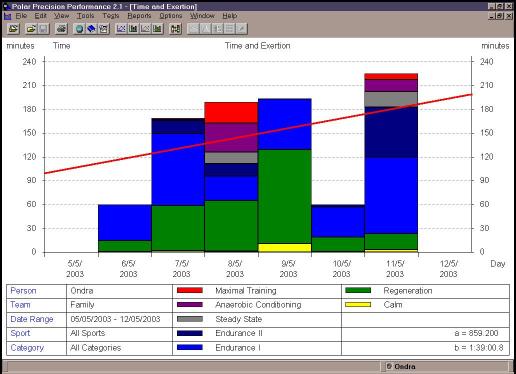Viewport: 516px width, 374px height.
Task: Open the Help menu
Action: pos(230,16)
